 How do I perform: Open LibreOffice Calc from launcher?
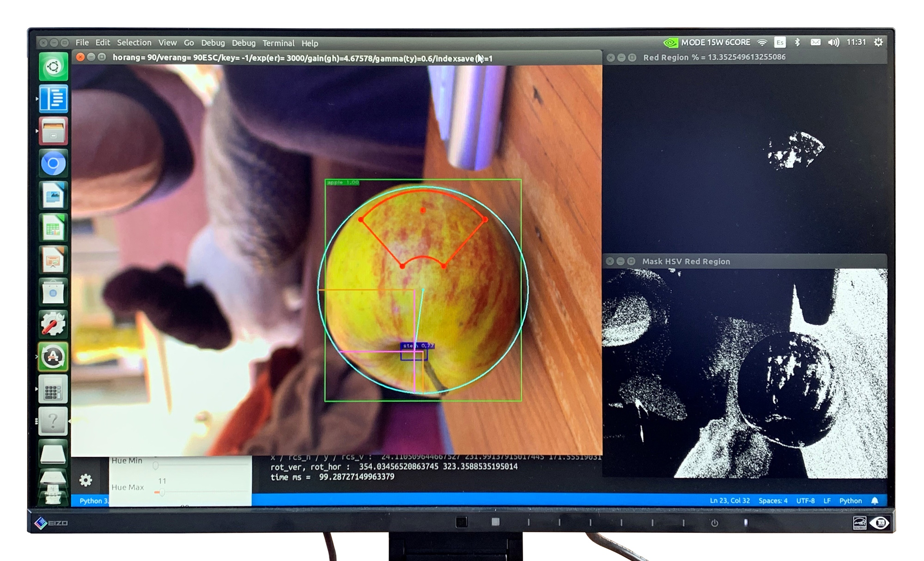pyautogui.click(x=53, y=228)
